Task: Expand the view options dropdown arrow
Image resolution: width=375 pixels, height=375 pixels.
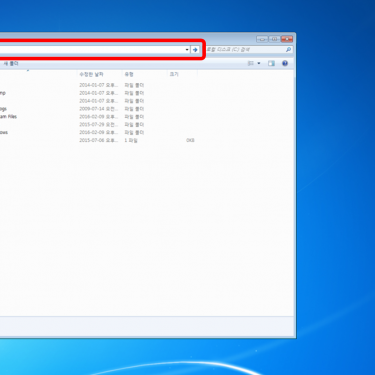Action: tap(259, 63)
